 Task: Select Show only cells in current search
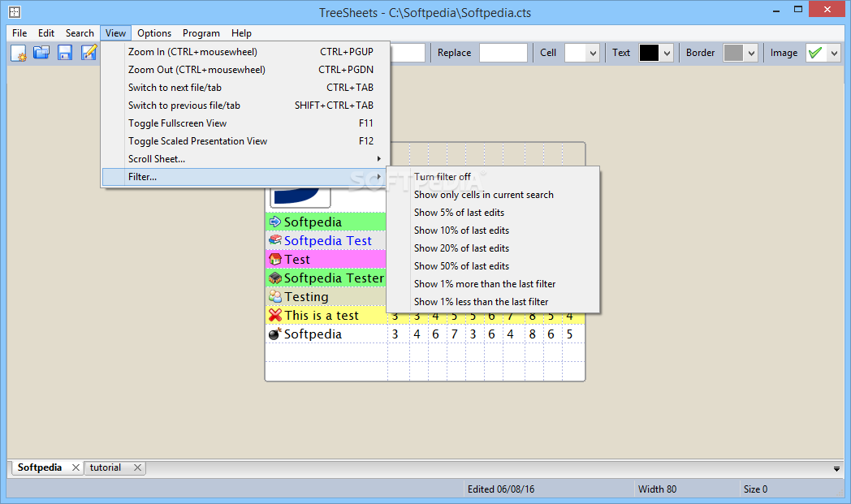[x=493, y=195]
